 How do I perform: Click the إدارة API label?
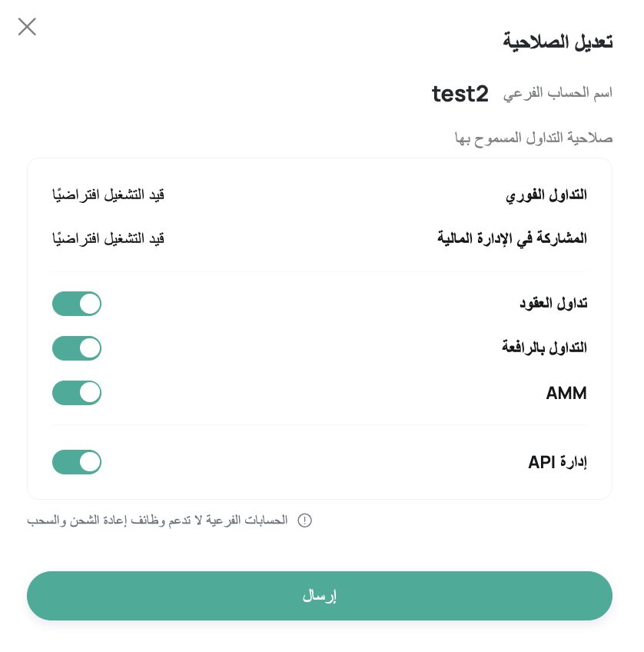click(558, 462)
